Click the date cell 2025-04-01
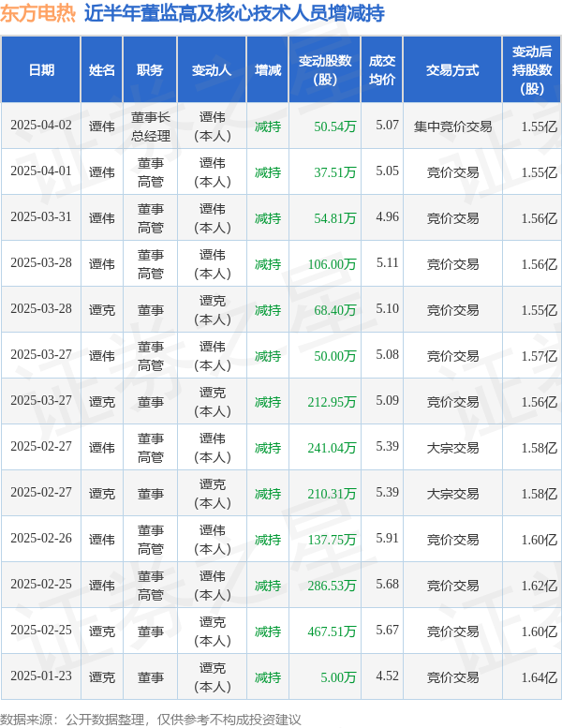562x728 pixels. (x=41, y=171)
